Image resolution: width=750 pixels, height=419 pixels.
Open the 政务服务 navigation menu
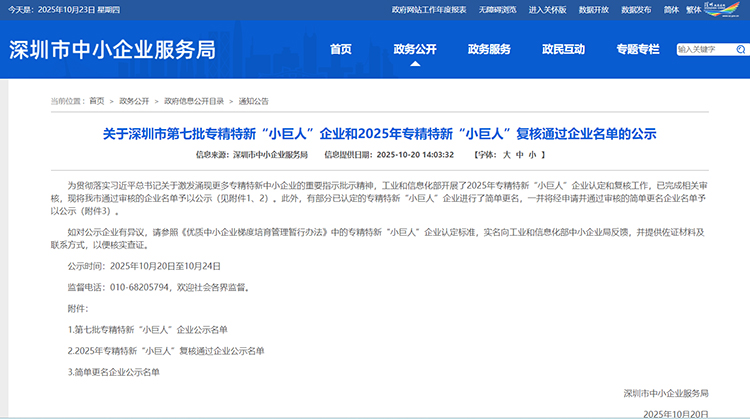coord(489,49)
